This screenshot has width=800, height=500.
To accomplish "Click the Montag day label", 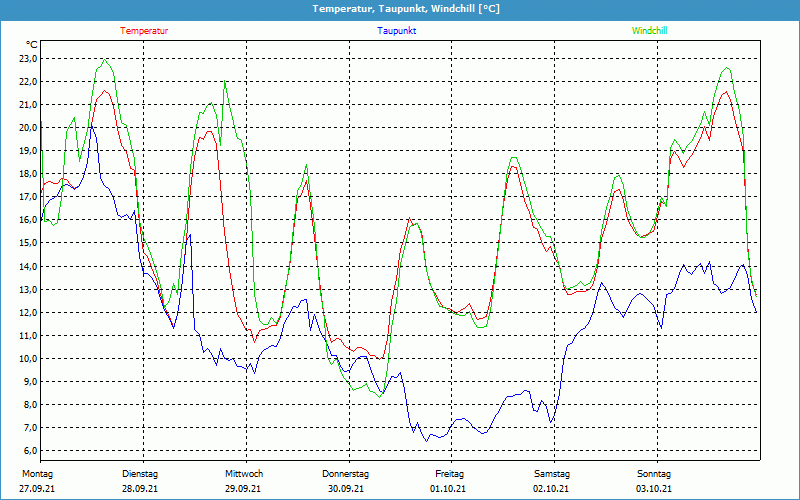I will tap(37, 474).
